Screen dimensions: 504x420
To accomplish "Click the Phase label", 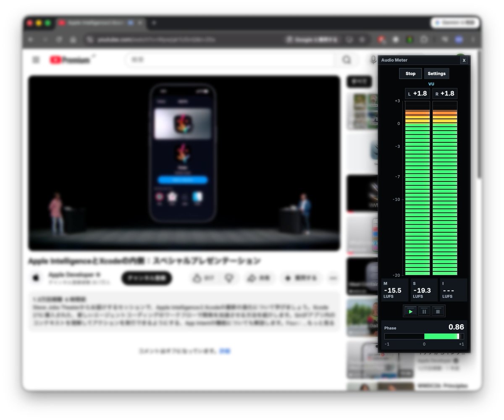I will [390, 328].
